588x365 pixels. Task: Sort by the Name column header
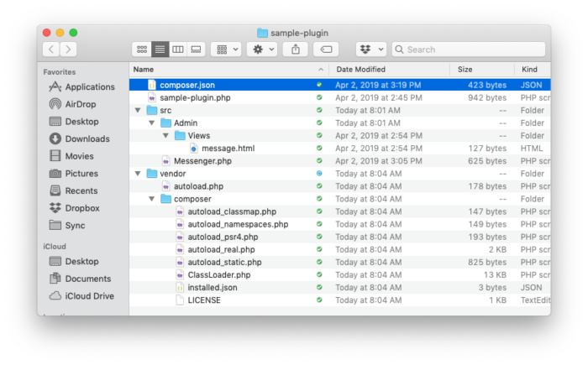229,70
